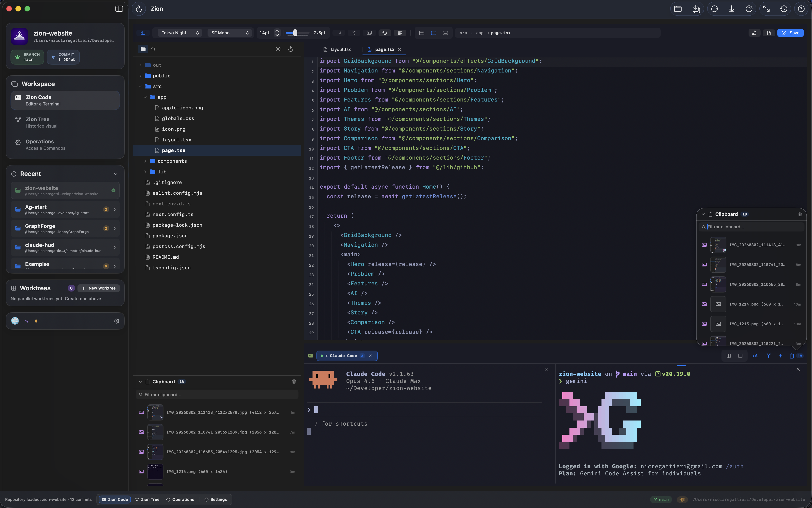This screenshot has height=508, width=812.
Task: Click the text align lines icon in toolbar
Action: (400, 33)
